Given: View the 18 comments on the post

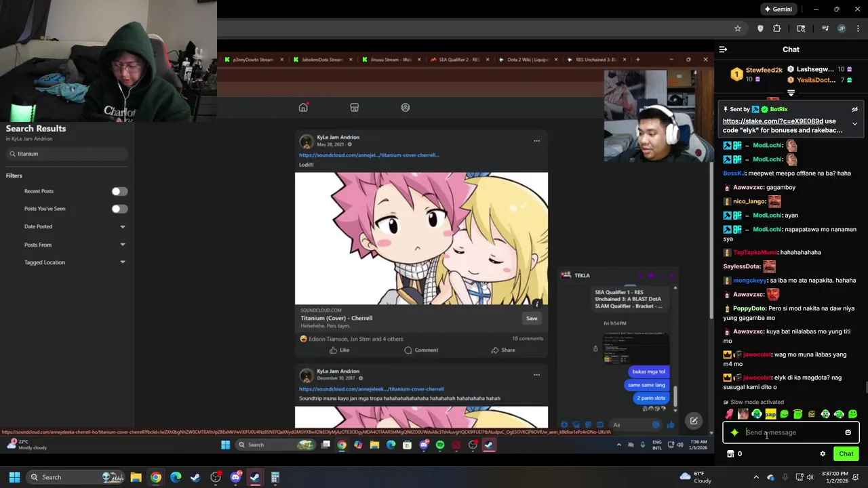Looking at the screenshot, I should point(528,339).
